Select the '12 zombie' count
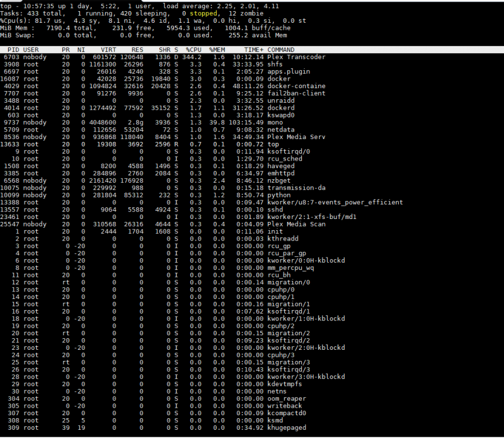Screen dimensions: 504x438 click(246, 13)
